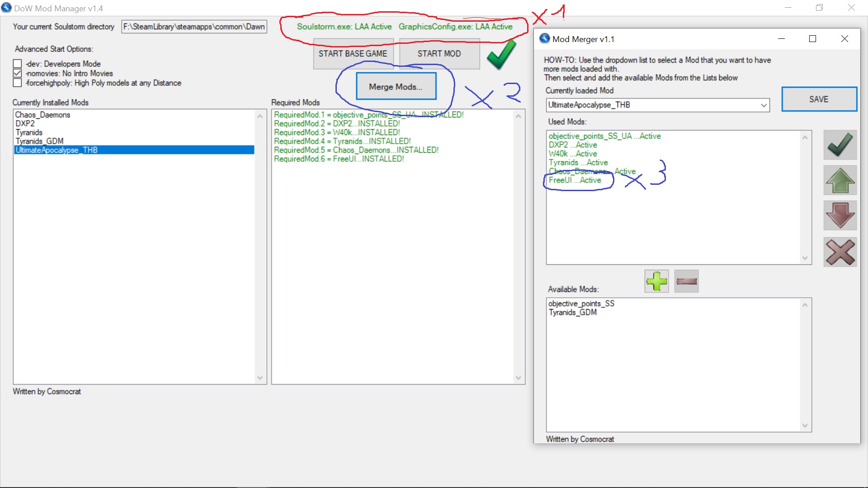
Task: Click the green up arrow to move mod up
Action: pos(840,180)
